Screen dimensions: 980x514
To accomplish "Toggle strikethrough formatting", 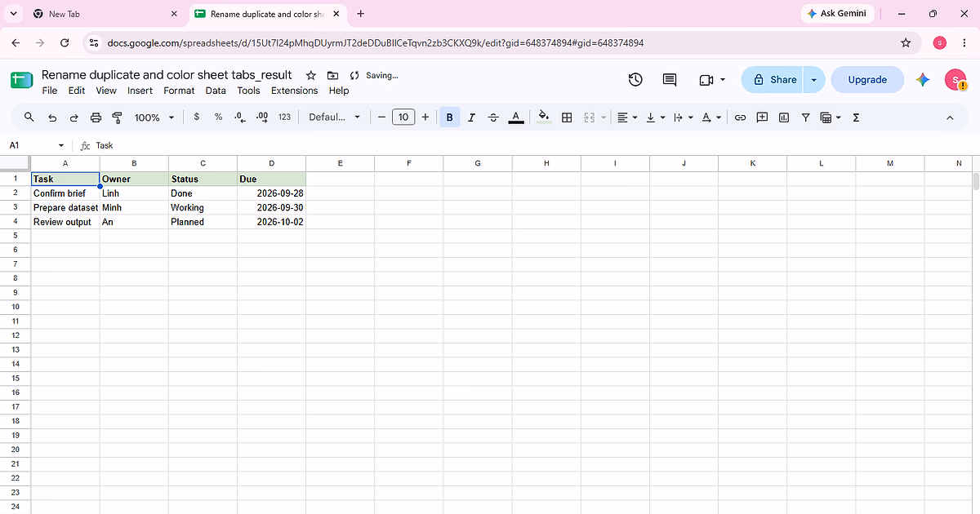I will click(493, 117).
